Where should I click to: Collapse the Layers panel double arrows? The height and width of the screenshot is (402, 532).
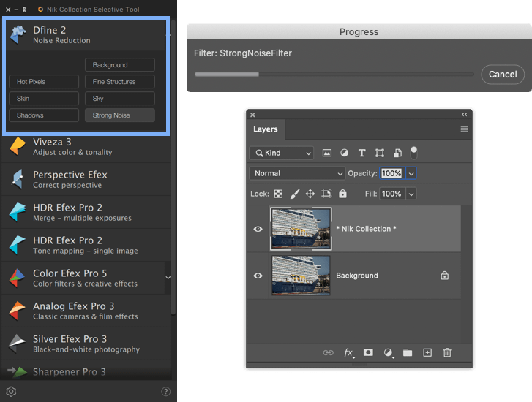(x=464, y=115)
